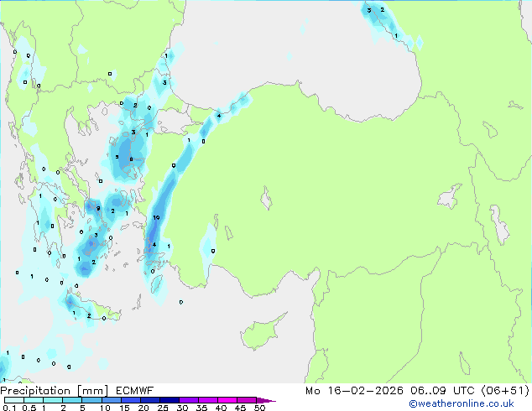Click the '(06+51)' forecast offset text
Viewport: 532px width, 411px height.
click(x=505, y=391)
